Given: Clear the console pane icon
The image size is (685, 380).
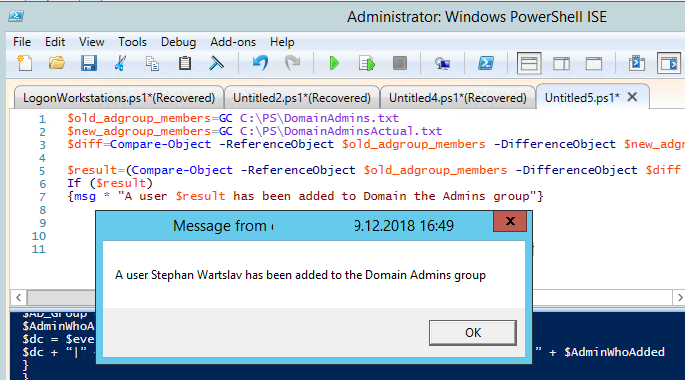Looking at the screenshot, I should click(216, 63).
